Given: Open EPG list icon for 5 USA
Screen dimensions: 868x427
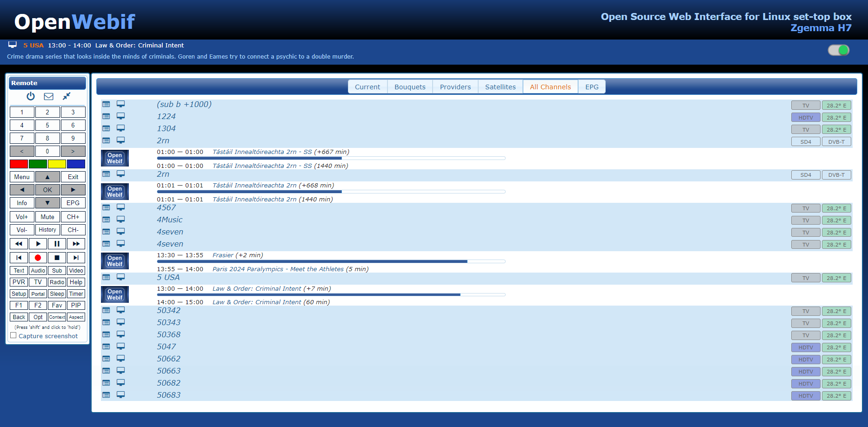Looking at the screenshot, I should coord(106,277).
